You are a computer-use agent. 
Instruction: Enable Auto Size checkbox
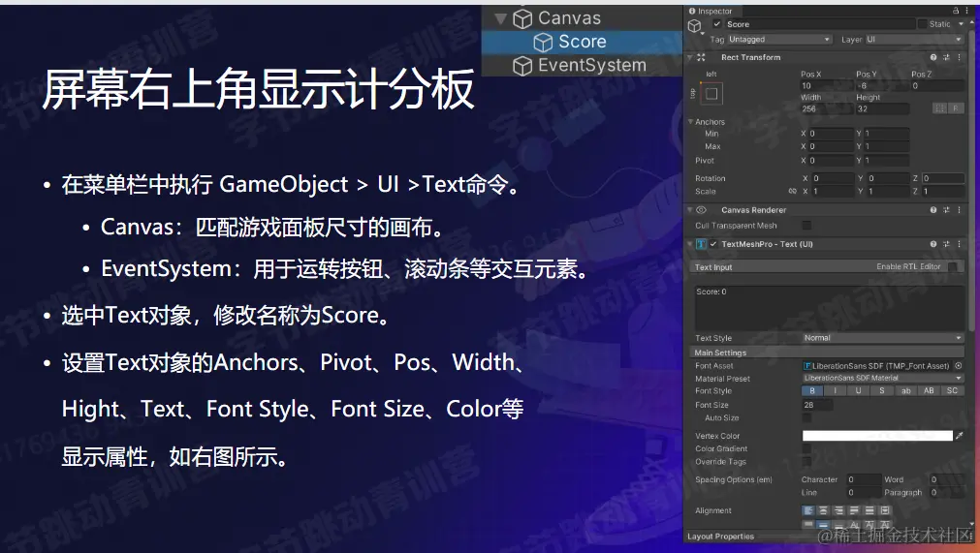tap(806, 417)
